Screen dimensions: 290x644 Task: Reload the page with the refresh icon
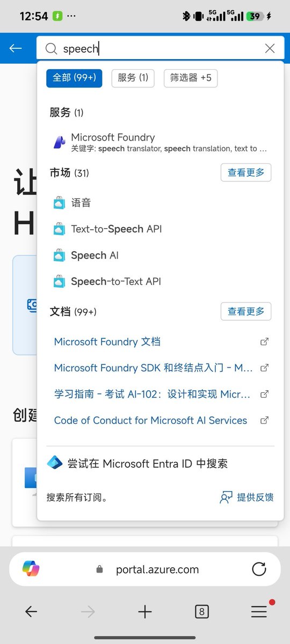coord(259,569)
